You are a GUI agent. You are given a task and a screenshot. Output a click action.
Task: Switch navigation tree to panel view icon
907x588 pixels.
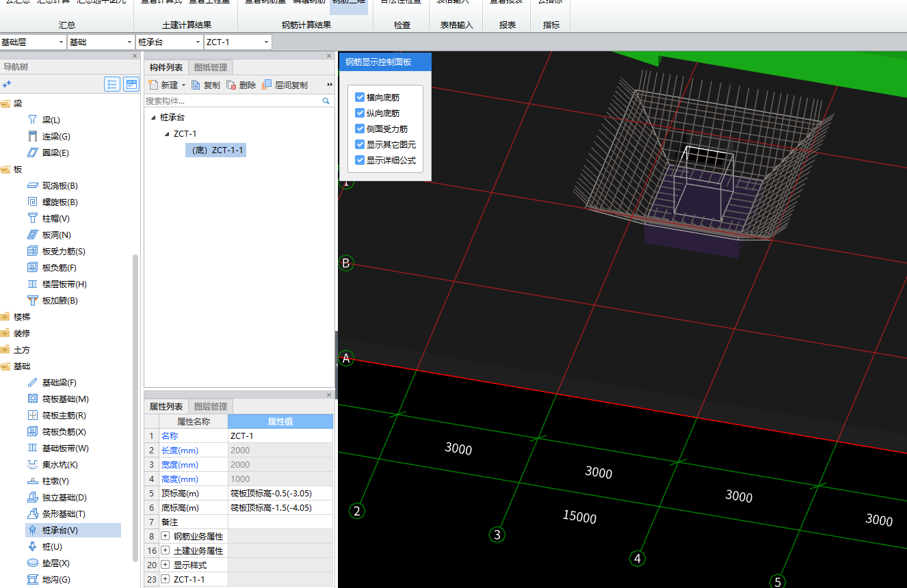coord(131,84)
